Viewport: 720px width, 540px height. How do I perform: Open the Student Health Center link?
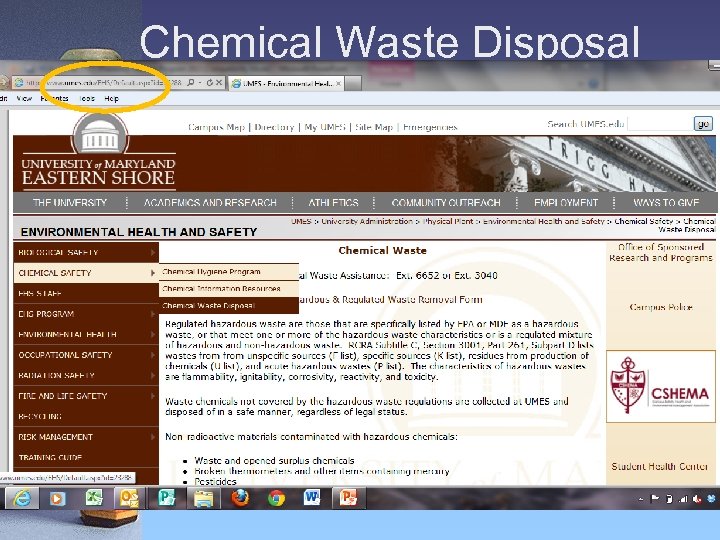click(x=660, y=467)
